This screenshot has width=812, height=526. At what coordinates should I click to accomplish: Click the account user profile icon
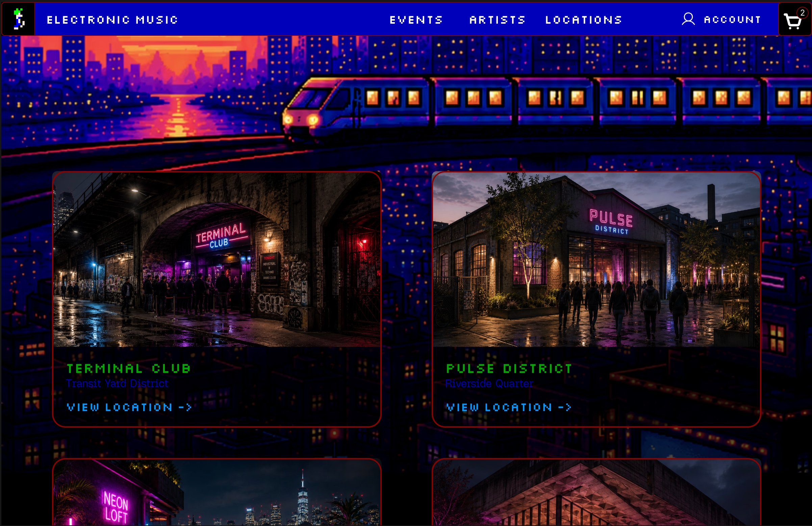688,19
